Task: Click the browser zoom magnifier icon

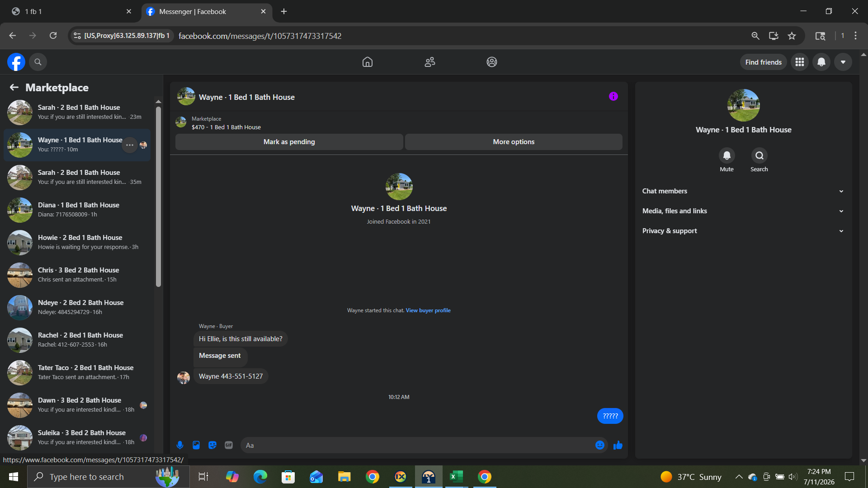Action: 755,36
